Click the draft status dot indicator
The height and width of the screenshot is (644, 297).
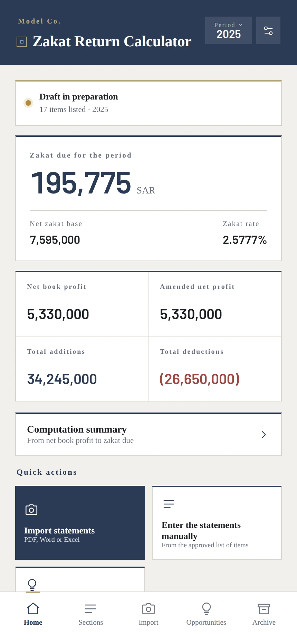[28, 103]
